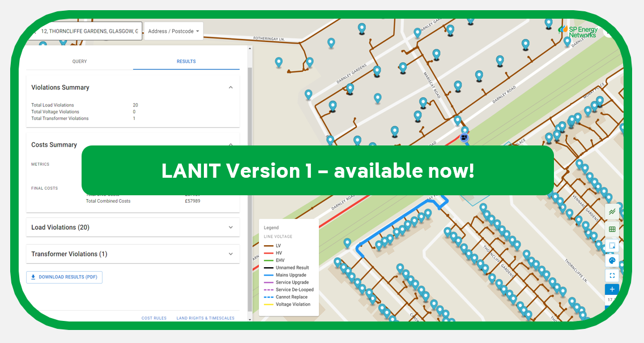Select the Voltage Violation legend entry
The height and width of the screenshot is (343, 644).
click(x=287, y=305)
